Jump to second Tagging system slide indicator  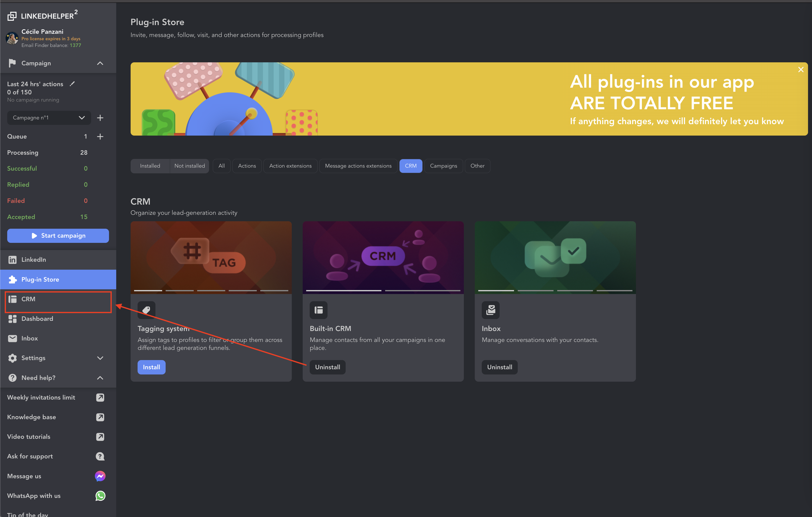click(x=179, y=290)
